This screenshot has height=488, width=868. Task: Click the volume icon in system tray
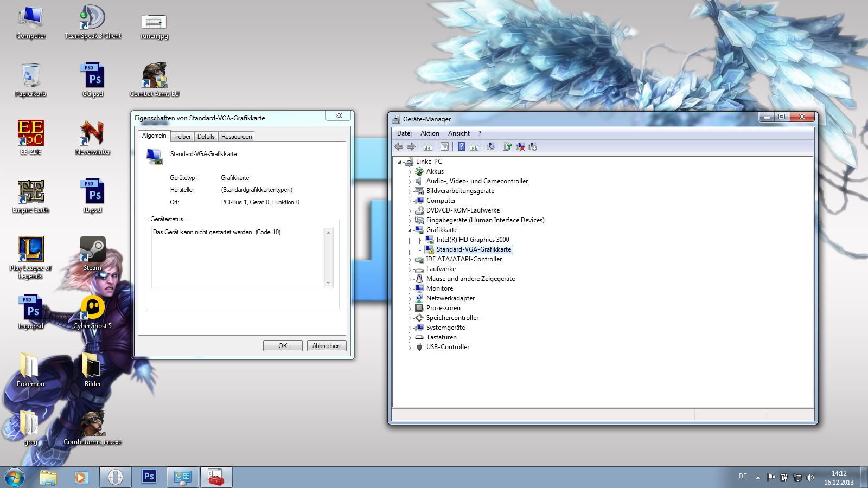pyautogui.click(x=810, y=478)
